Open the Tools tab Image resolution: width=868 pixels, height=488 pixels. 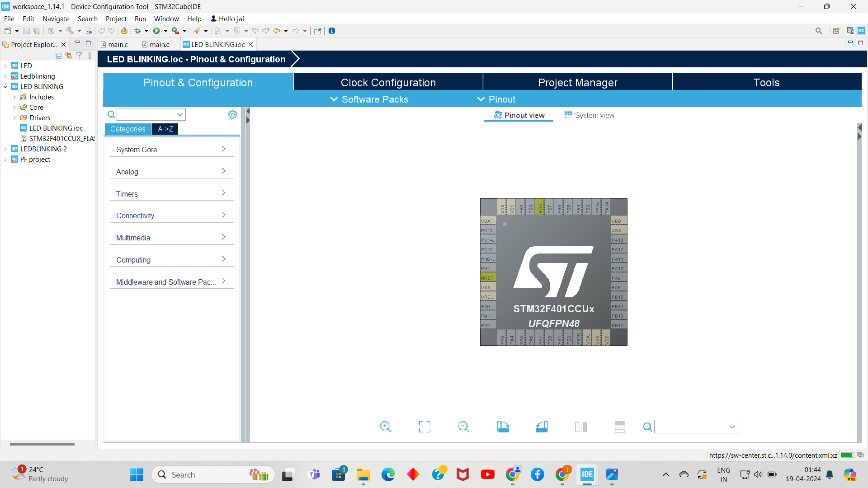(x=767, y=83)
